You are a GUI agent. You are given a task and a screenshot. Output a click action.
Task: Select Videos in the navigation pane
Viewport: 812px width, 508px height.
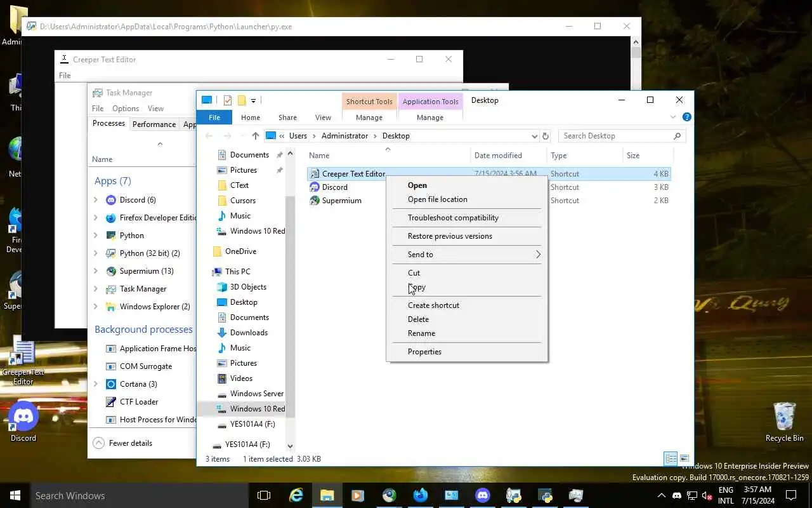(x=241, y=378)
